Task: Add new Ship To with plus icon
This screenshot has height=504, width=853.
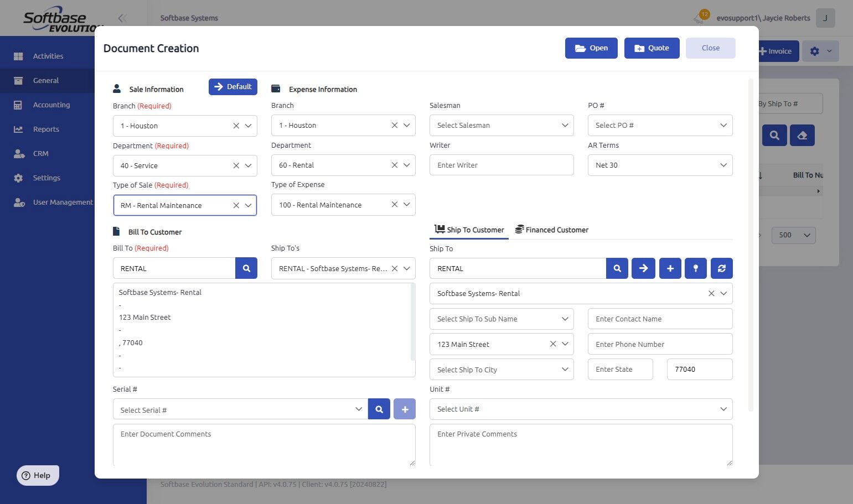Action: coord(670,268)
